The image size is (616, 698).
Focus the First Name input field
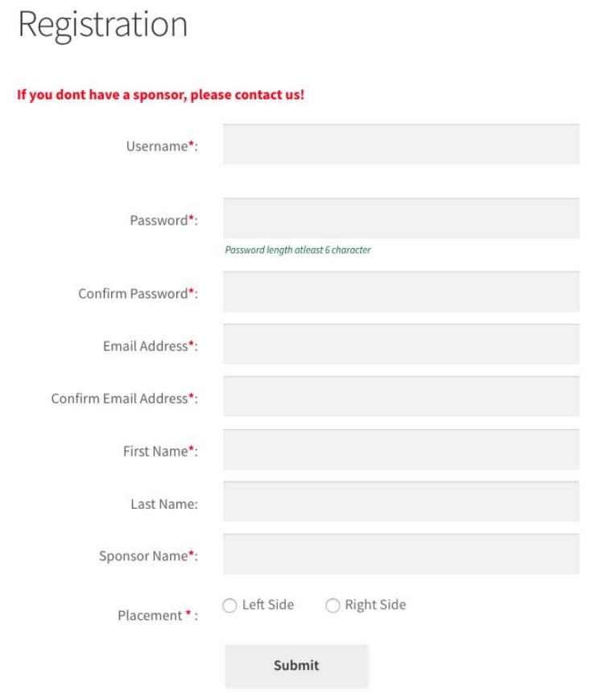click(401, 449)
